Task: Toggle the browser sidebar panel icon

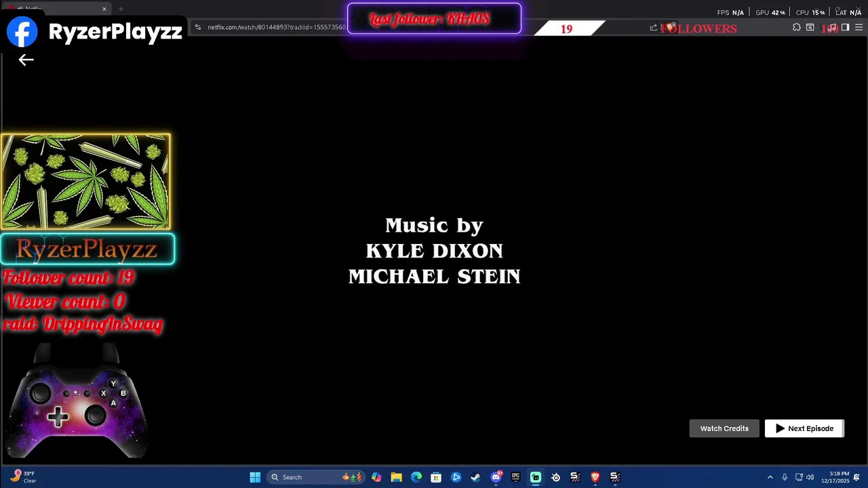Action: [x=845, y=27]
